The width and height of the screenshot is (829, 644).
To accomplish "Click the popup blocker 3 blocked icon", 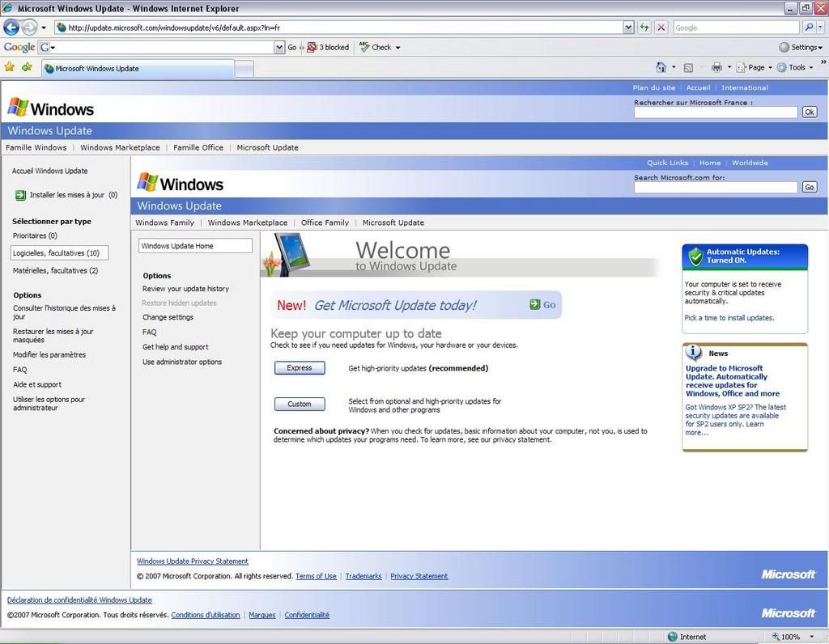I will (x=312, y=47).
